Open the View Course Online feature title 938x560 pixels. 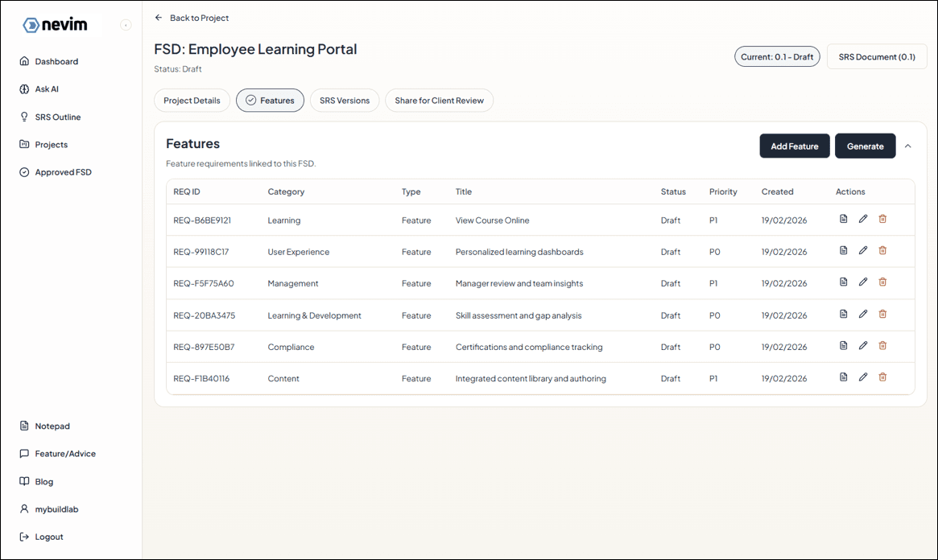click(492, 220)
